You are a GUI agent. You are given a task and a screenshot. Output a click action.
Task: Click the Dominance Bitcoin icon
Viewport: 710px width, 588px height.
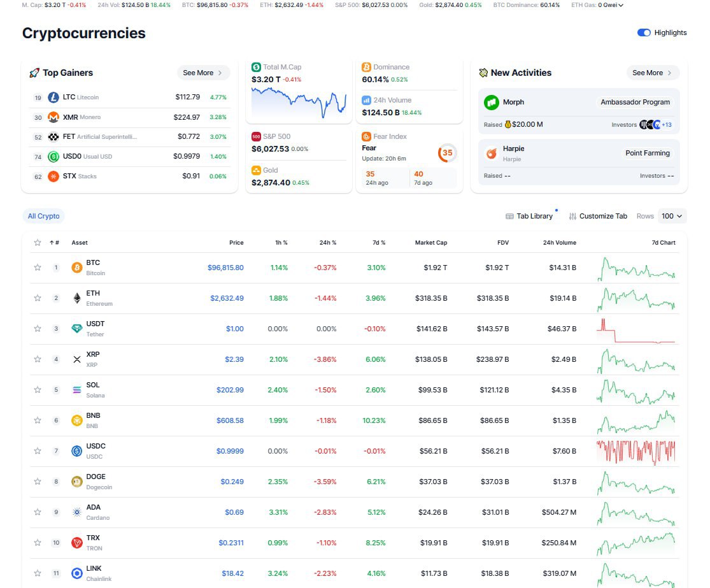(366, 67)
